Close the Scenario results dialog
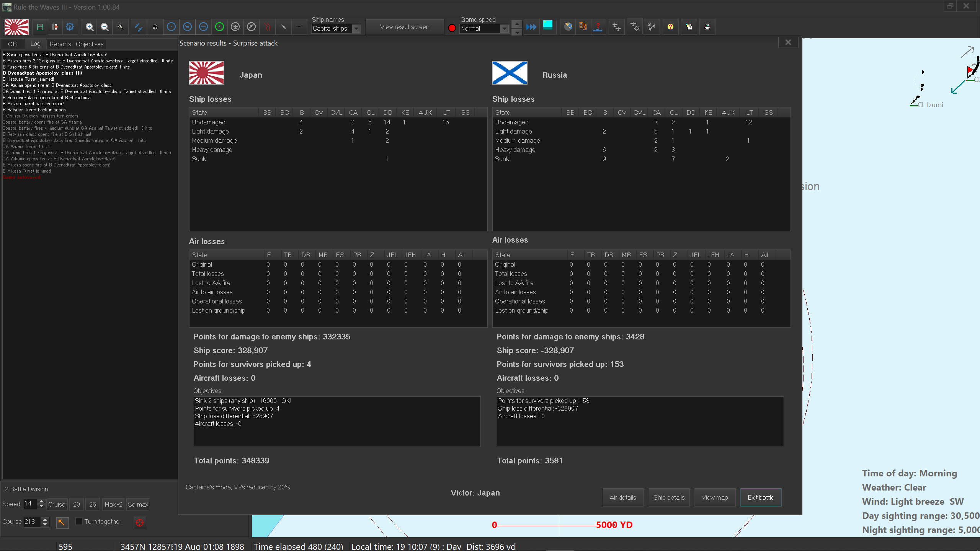The height and width of the screenshot is (551, 980). tap(788, 42)
